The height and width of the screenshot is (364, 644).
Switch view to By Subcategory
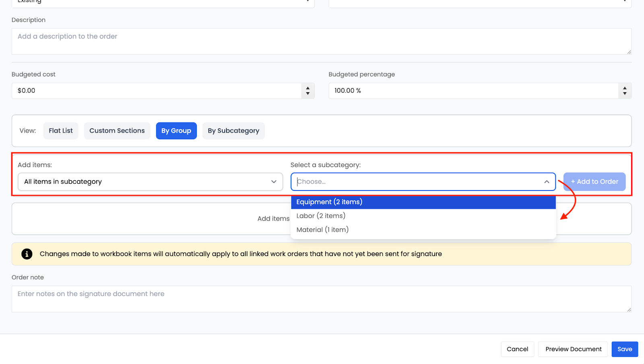[x=233, y=131]
